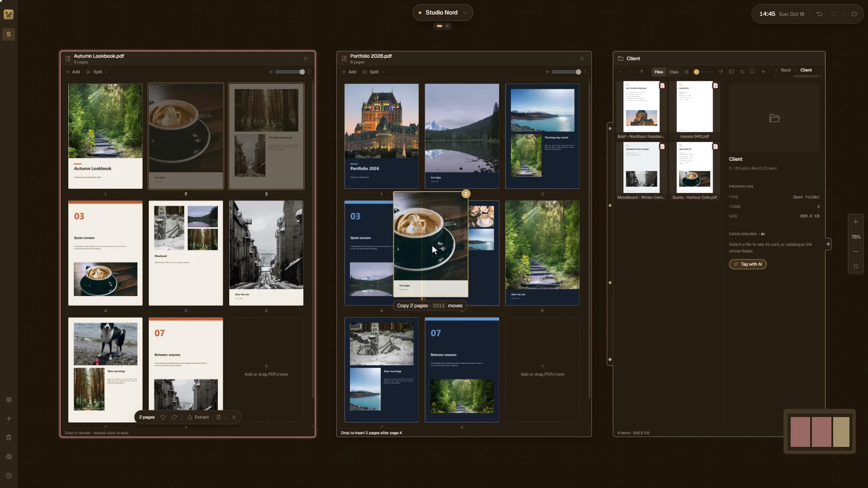Open Invoice 0412.pdf file thumbnail
868x488 pixels.
click(694, 106)
